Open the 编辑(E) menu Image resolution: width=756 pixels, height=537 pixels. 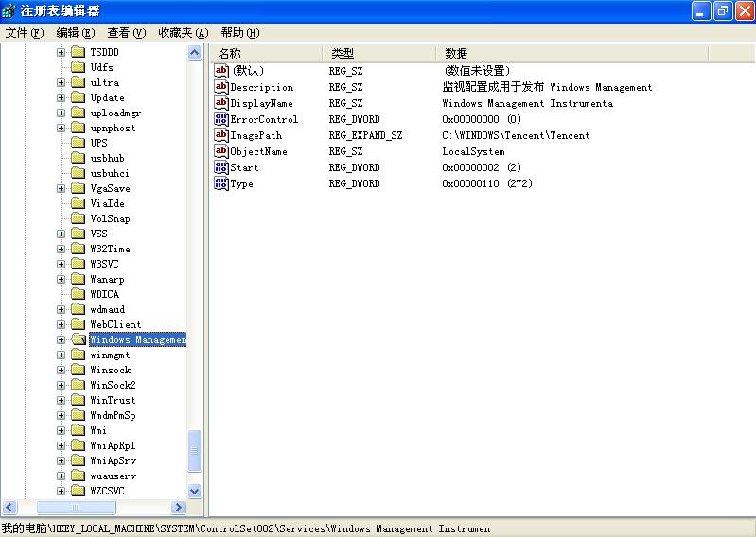[75, 33]
